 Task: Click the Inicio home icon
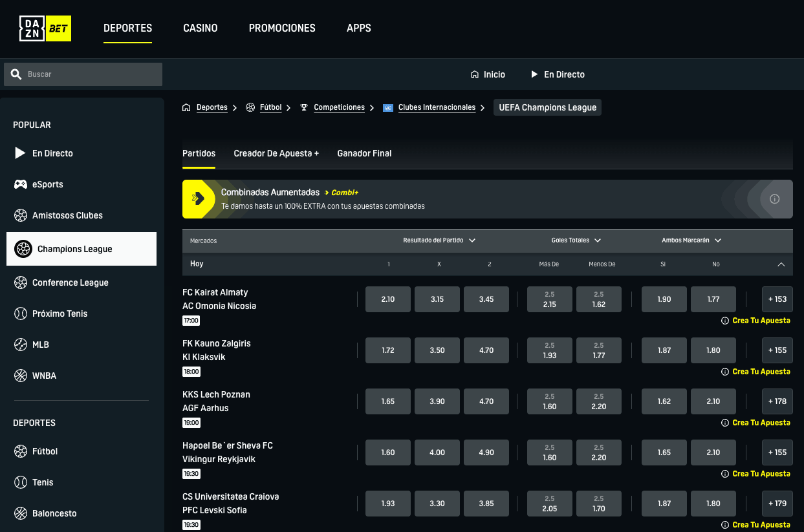[475, 74]
